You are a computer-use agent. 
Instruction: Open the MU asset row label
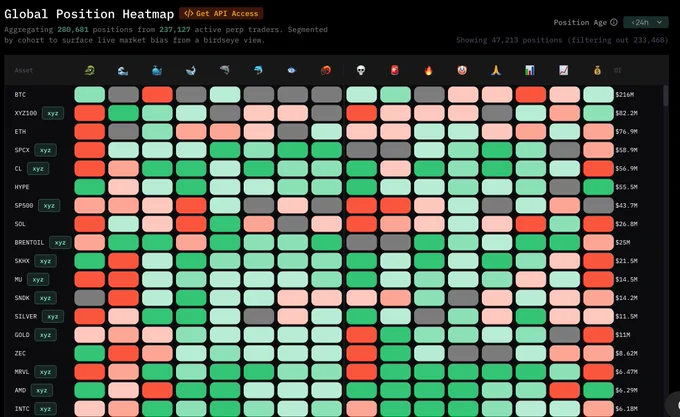click(18, 280)
